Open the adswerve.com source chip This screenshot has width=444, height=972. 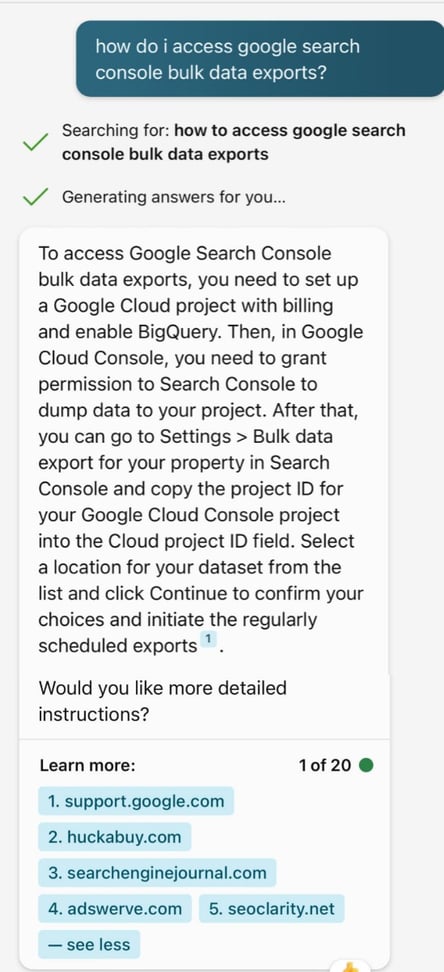115,909
